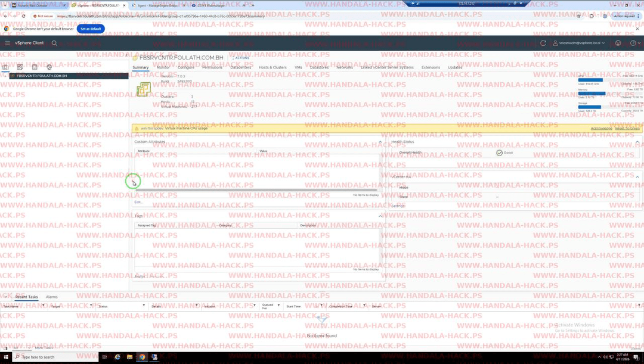The width and height of the screenshot is (644, 364).
Task: Open the help question-mark menu
Action: pyautogui.click(x=635, y=43)
